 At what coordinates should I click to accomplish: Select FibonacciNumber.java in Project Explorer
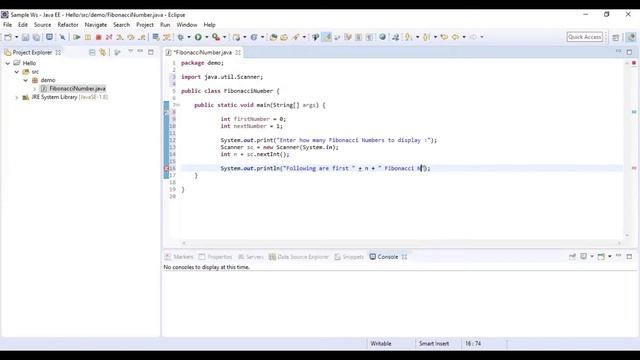click(77, 89)
